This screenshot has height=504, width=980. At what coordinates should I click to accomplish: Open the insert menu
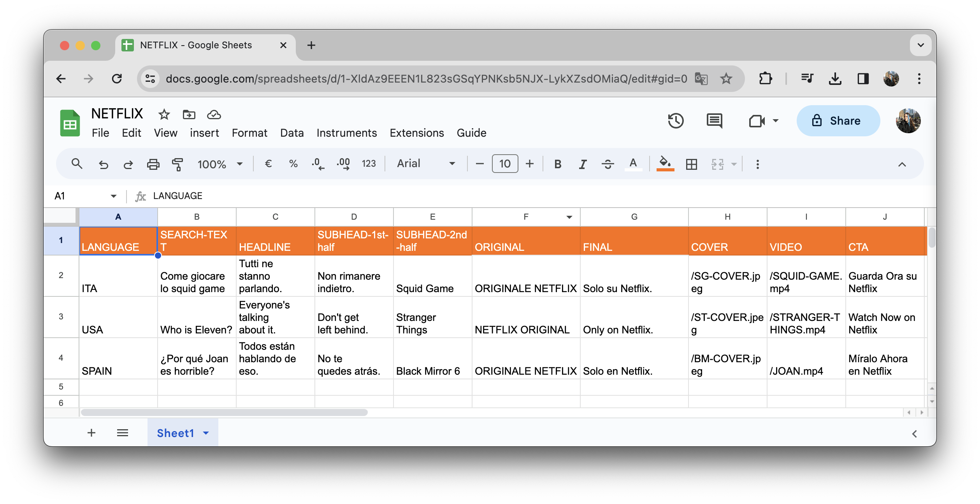pos(204,133)
